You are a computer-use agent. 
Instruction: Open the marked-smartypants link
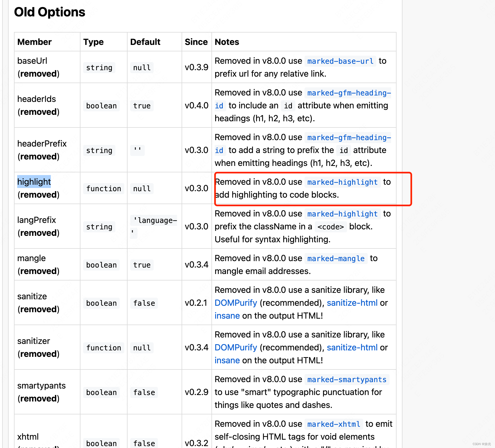(x=346, y=379)
